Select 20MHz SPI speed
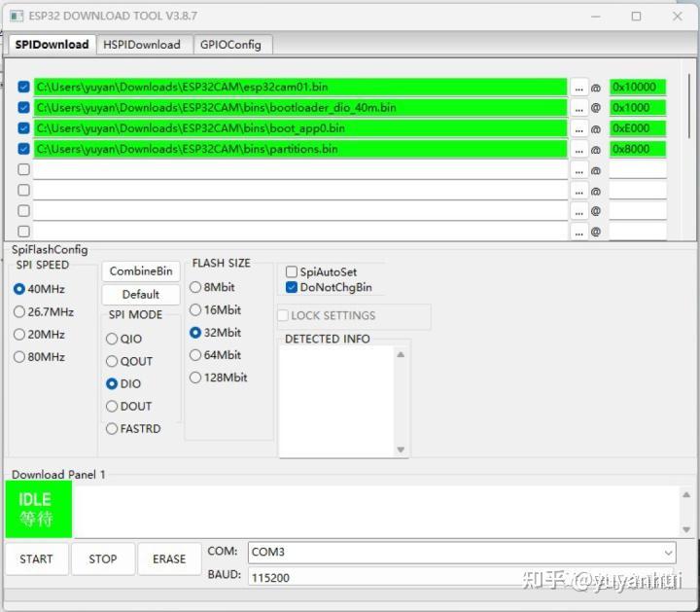 pos(39,334)
